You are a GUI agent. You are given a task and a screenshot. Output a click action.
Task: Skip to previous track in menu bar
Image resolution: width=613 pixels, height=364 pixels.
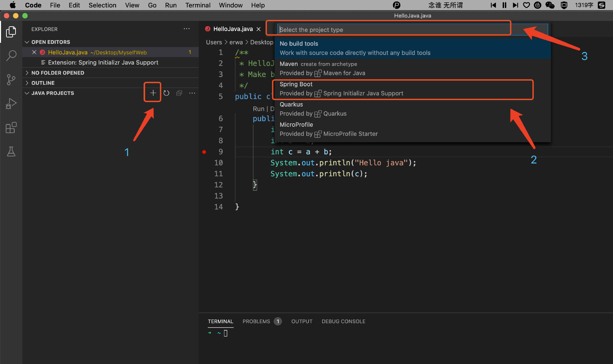tap(493, 5)
